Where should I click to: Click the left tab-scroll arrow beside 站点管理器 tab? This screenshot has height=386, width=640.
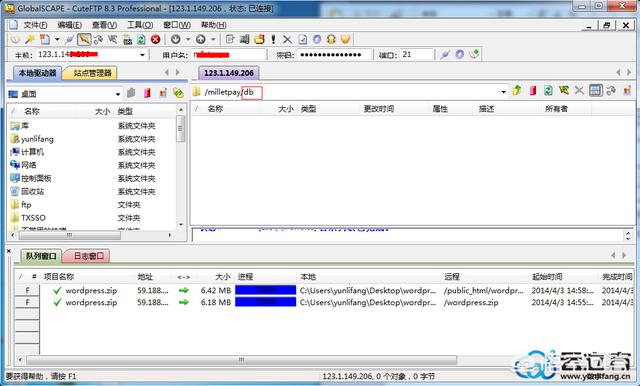[167, 73]
